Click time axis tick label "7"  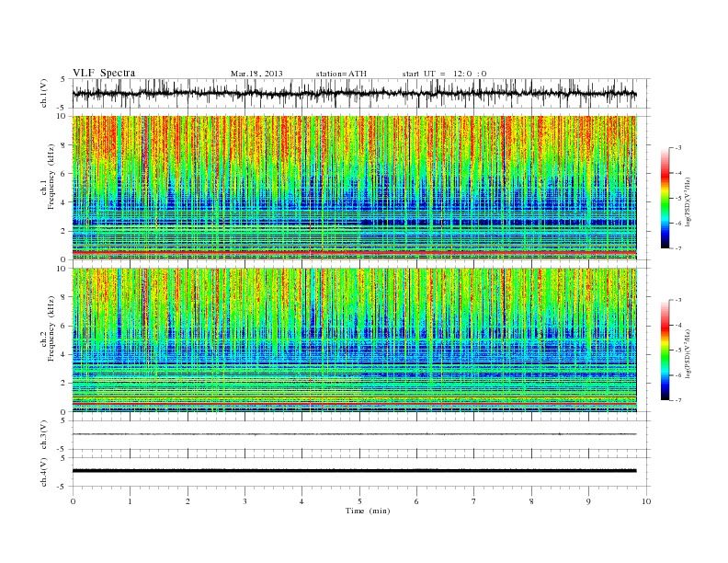474,501
